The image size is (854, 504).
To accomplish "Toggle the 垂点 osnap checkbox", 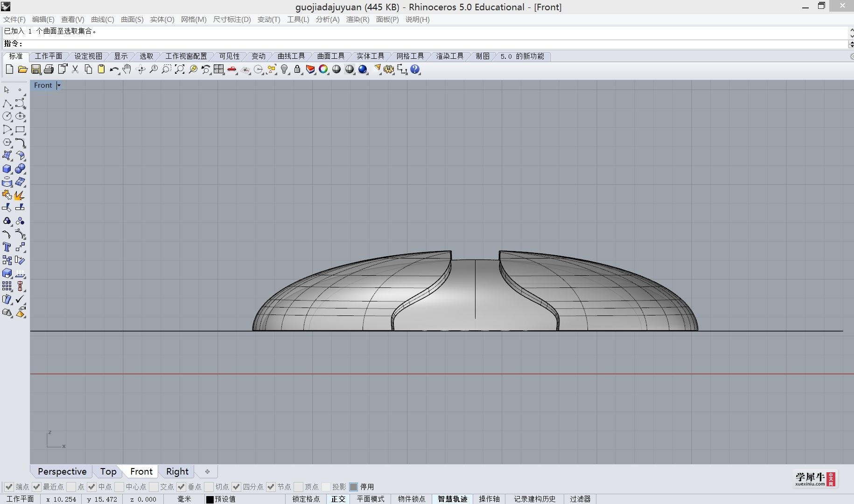I will pyautogui.click(x=181, y=487).
